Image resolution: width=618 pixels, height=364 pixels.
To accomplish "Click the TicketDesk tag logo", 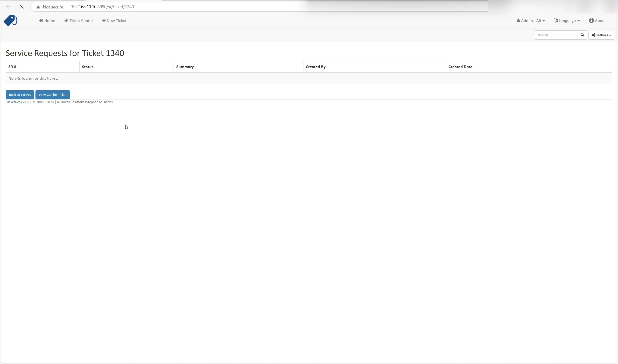I will [11, 21].
